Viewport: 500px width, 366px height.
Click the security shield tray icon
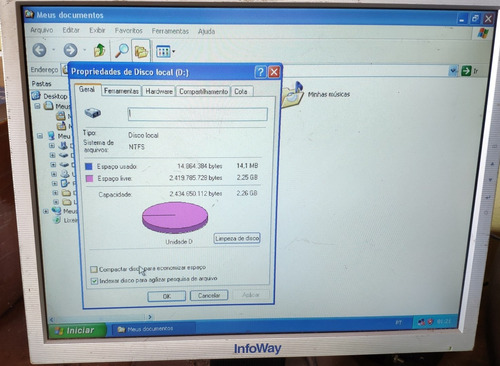tap(430, 322)
